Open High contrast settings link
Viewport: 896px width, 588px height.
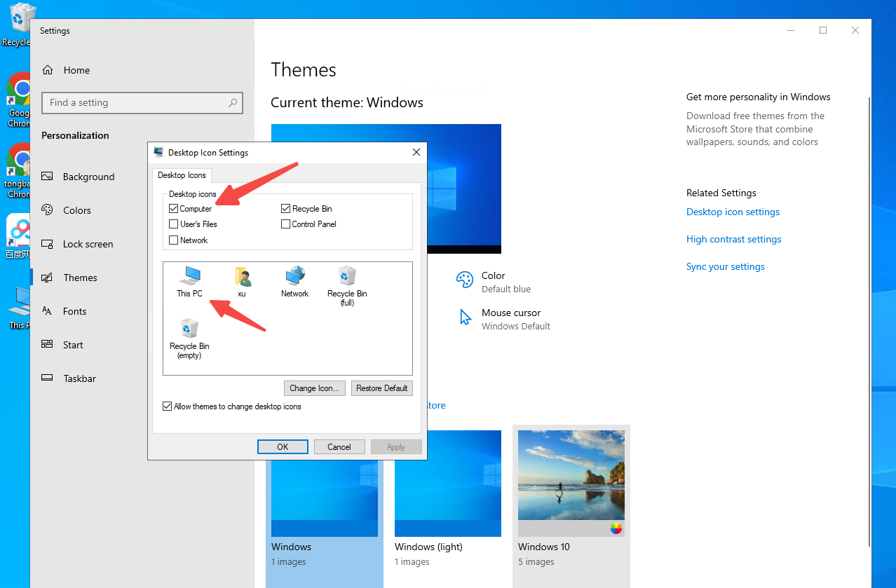tap(733, 239)
